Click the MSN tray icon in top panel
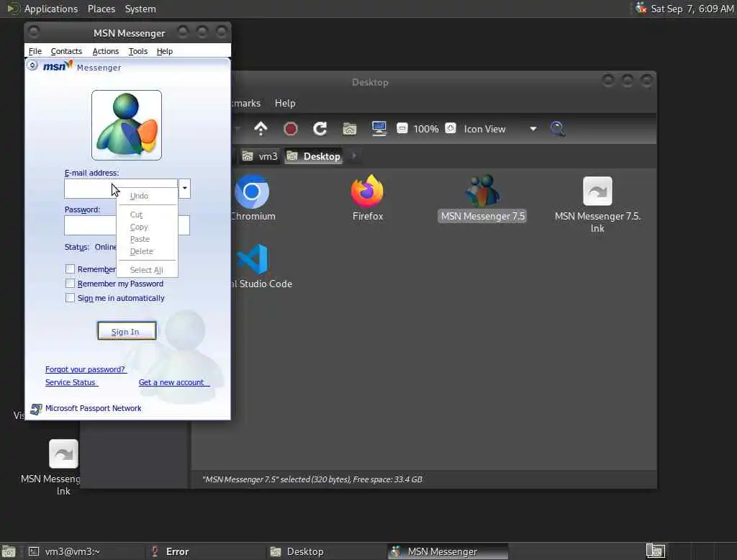The image size is (737, 560). point(641,8)
